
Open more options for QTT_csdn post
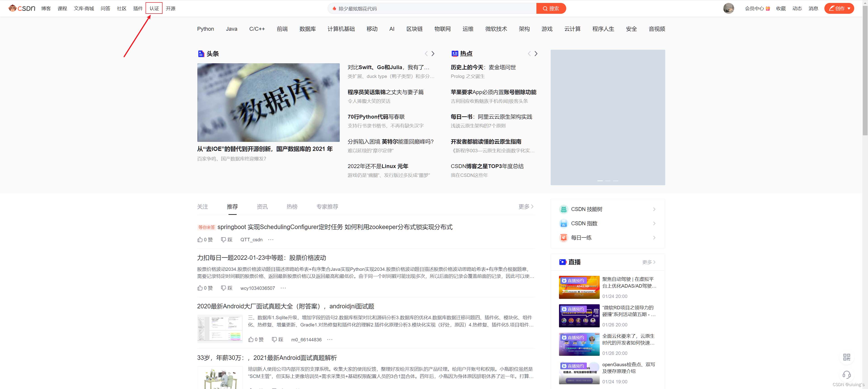(x=271, y=239)
